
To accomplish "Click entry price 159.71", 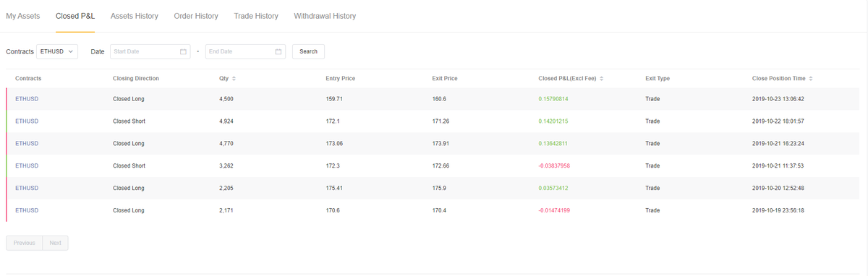I will point(334,98).
